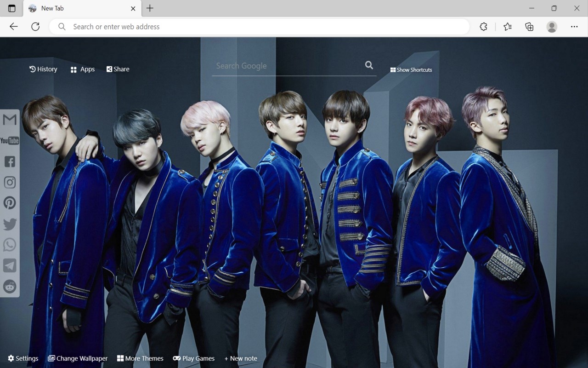The image size is (588, 368).
Task: Click the Share link
Action: [x=118, y=69]
